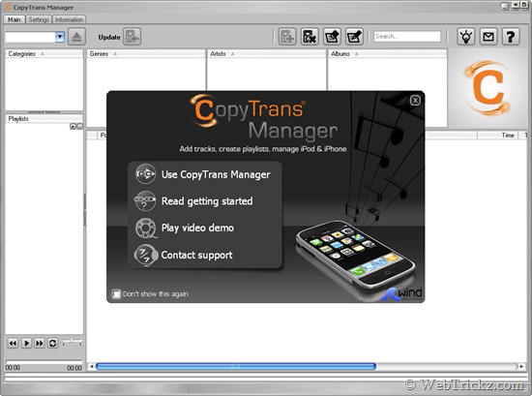
Task: Click the orange CopyTrans logo in main window
Action: (488, 87)
